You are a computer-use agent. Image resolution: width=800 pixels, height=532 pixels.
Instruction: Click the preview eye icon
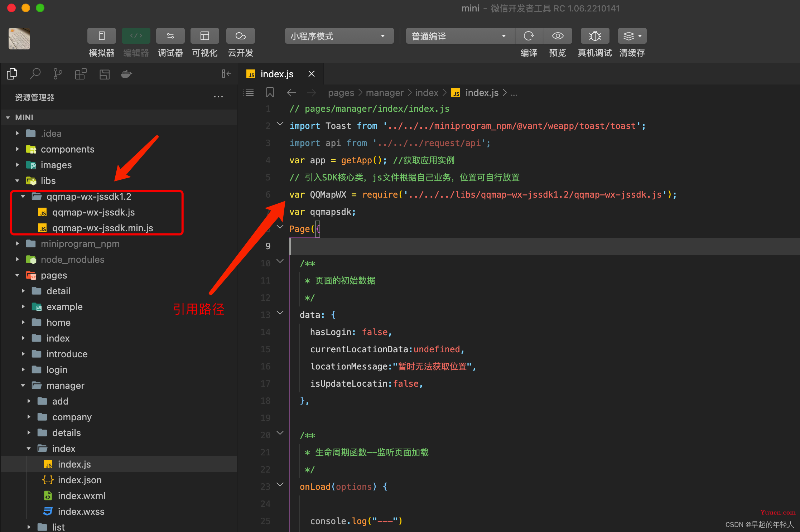[x=558, y=36]
